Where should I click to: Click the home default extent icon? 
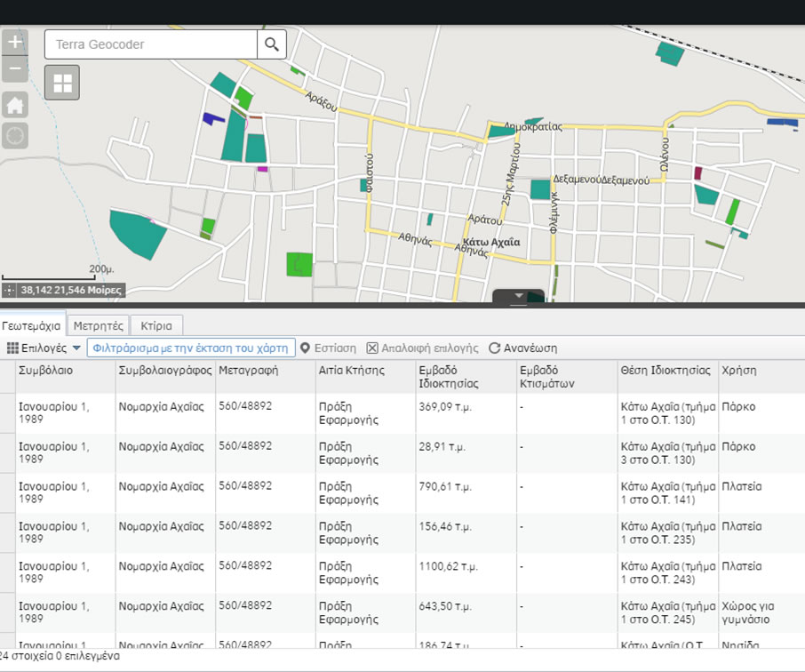click(15, 105)
